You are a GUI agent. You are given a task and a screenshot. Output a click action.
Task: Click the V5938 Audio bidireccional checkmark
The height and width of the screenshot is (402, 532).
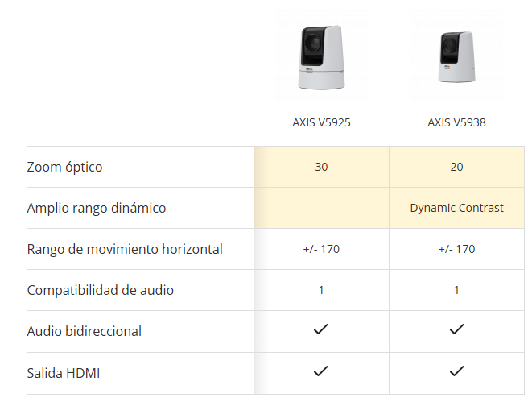(x=456, y=329)
